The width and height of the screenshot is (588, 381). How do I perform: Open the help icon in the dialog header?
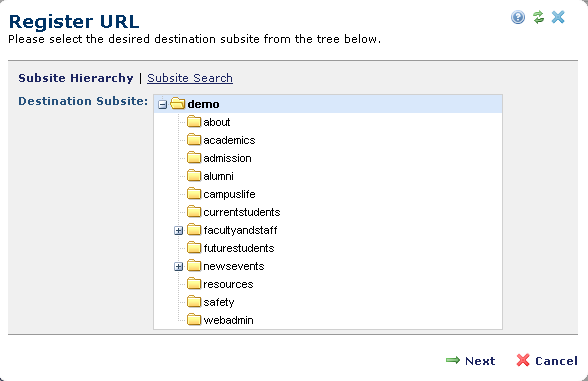(518, 17)
